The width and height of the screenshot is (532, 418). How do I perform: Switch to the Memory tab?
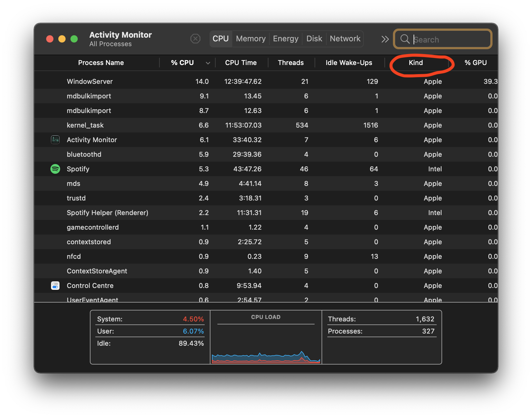point(251,39)
